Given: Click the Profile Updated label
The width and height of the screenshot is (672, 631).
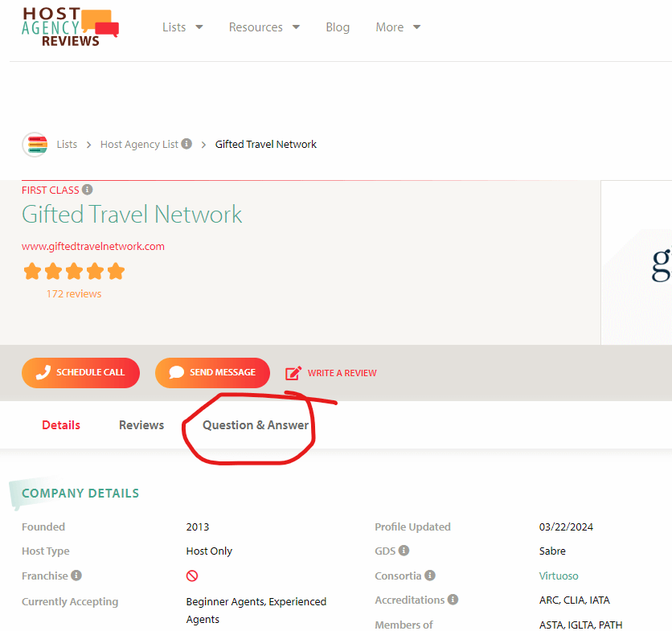Looking at the screenshot, I should [412, 527].
